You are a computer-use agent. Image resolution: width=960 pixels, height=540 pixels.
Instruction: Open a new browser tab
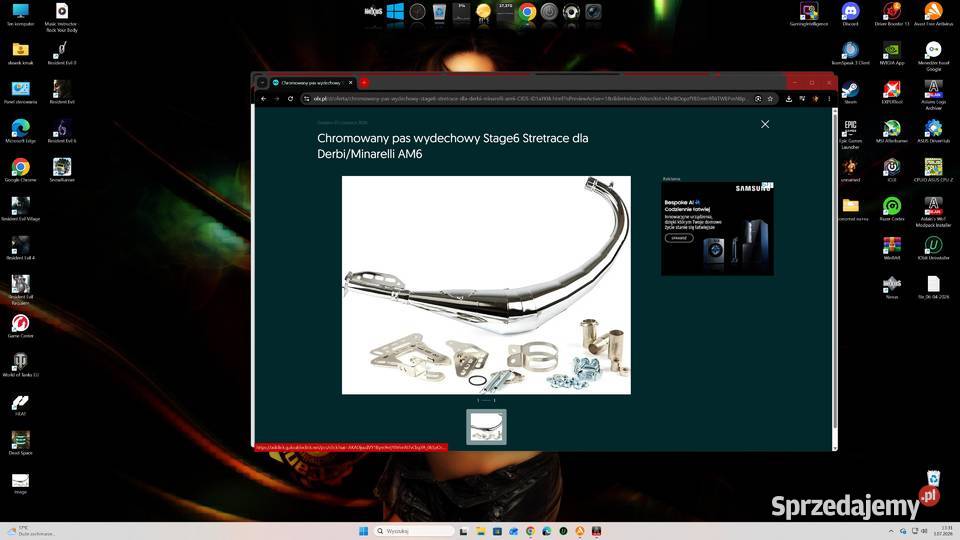click(x=364, y=83)
